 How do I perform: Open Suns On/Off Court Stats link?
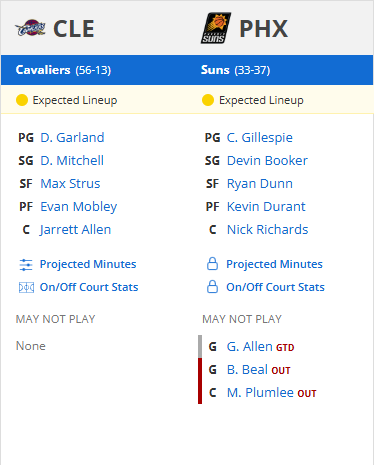coord(275,287)
